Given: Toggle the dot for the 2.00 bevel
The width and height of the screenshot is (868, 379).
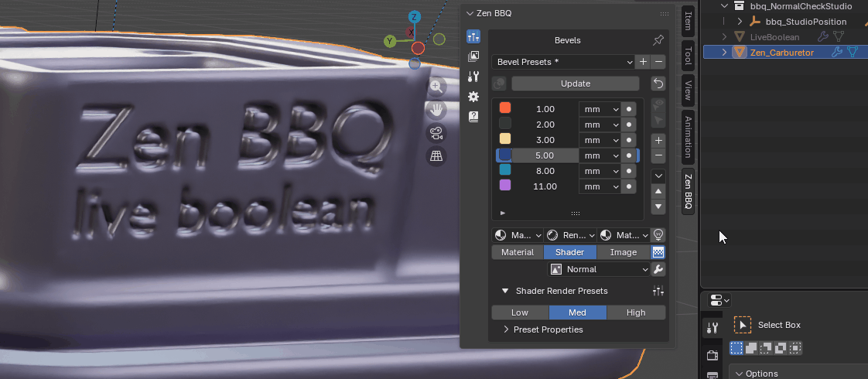Looking at the screenshot, I should click(629, 125).
